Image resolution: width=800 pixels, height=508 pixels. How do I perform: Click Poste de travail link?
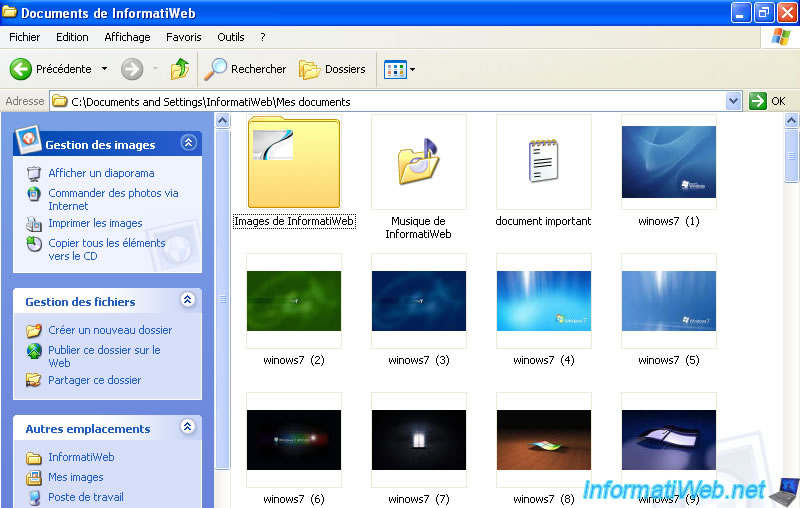click(86, 497)
